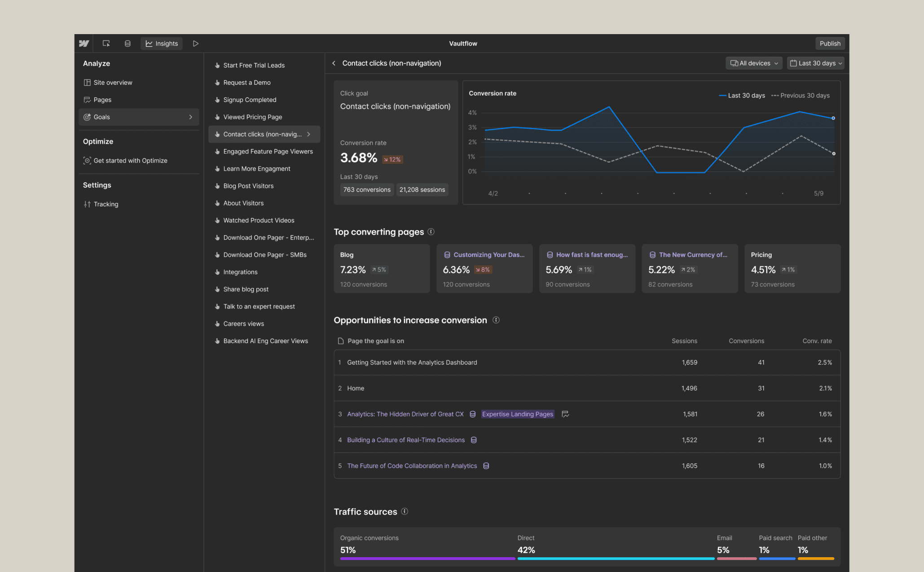The height and width of the screenshot is (572, 924).
Task: Select Talk to an expert request goal
Action: (x=264, y=307)
